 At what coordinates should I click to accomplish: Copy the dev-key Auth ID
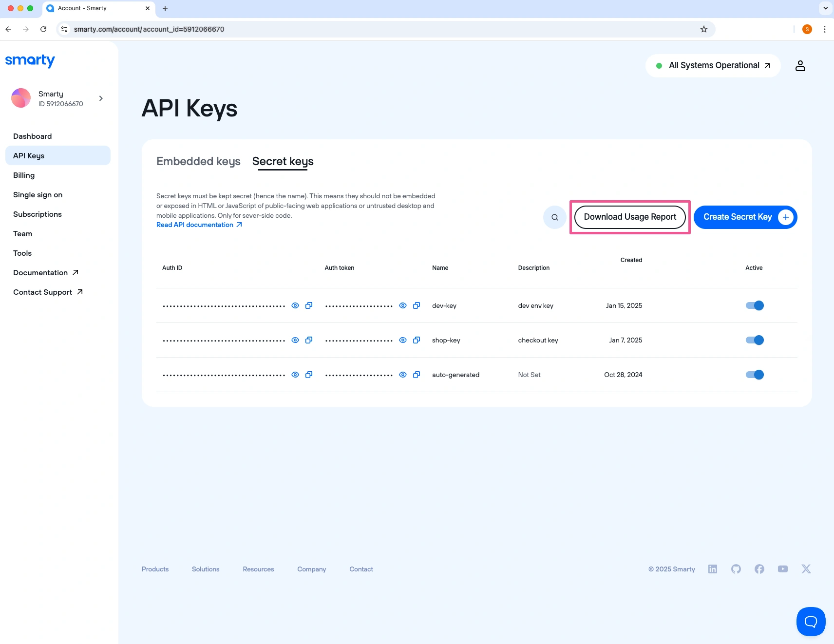pos(309,305)
